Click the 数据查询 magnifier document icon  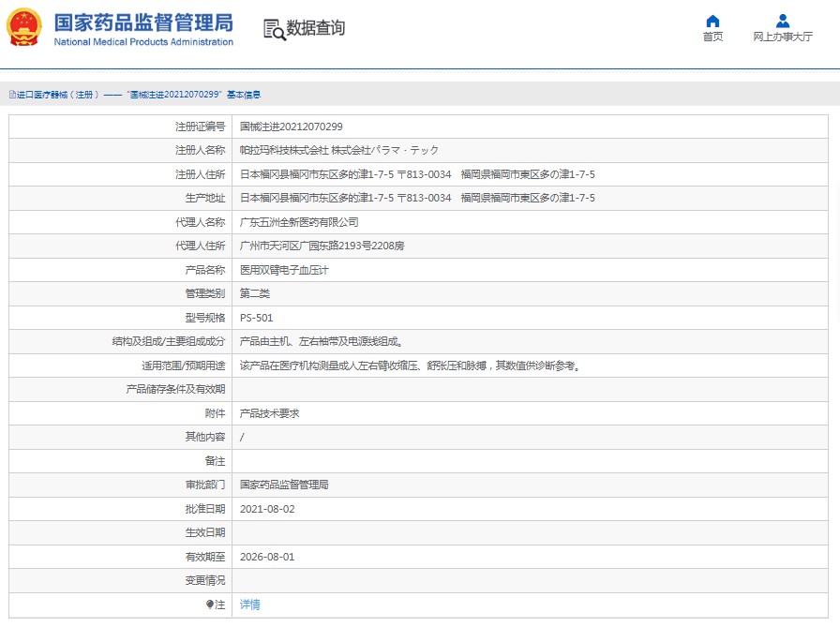(x=274, y=29)
